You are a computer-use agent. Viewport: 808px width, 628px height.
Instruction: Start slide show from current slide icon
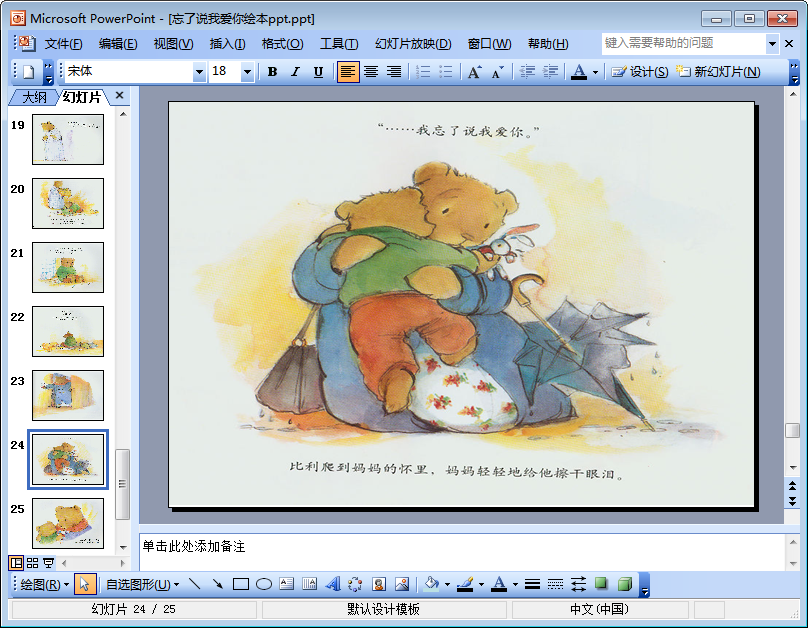point(48,563)
